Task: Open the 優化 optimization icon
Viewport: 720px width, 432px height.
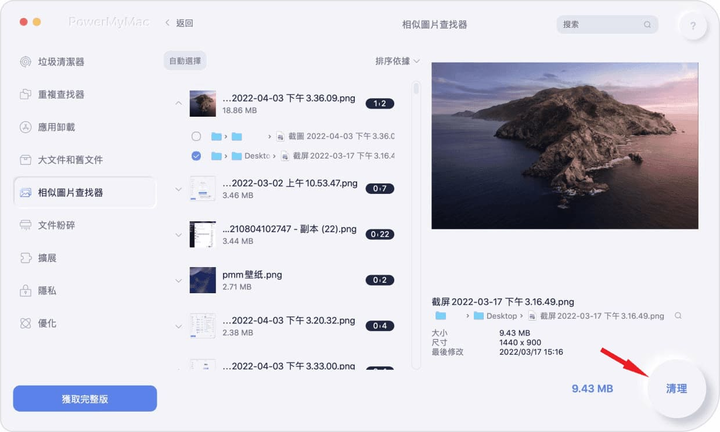Action: (x=25, y=323)
